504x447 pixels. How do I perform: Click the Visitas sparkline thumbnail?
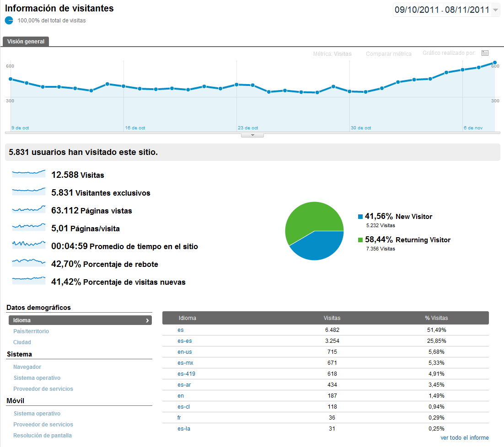pyautogui.click(x=29, y=174)
